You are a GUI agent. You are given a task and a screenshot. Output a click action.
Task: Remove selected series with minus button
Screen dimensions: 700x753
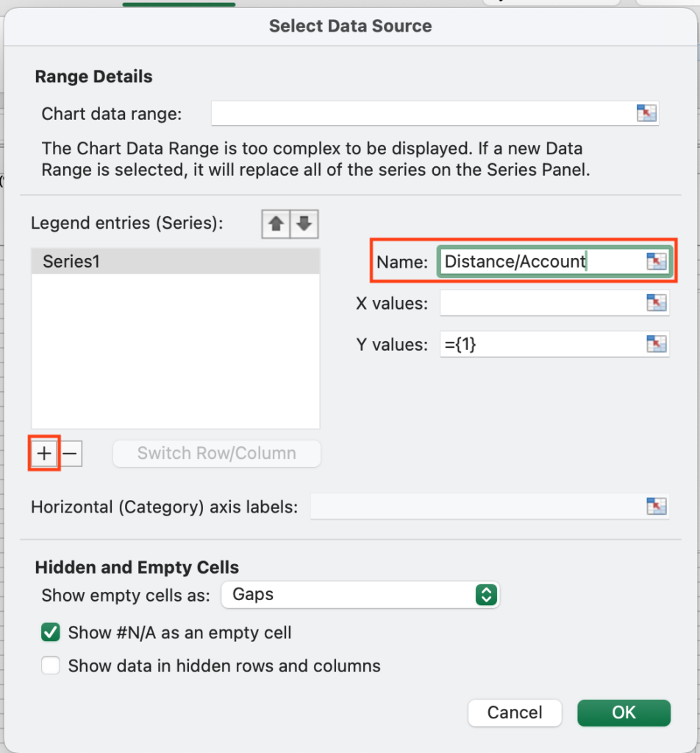[x=70, y=453]
